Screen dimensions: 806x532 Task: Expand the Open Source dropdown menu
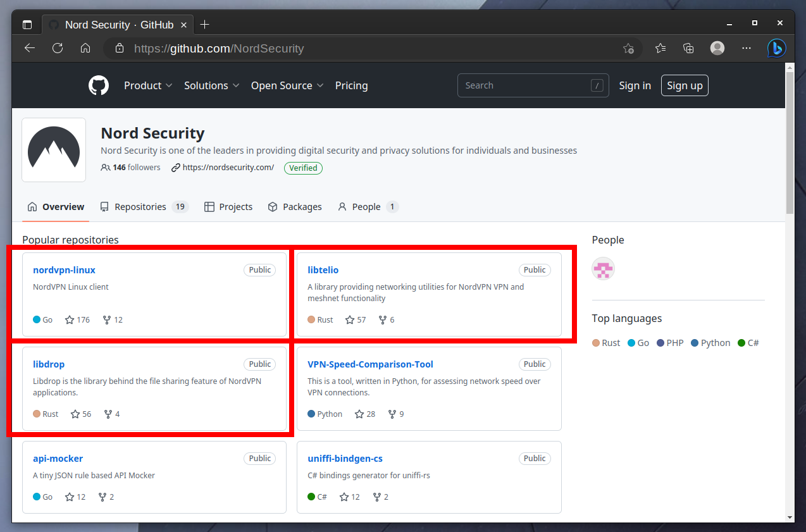pyautogui.click(x=287, y=85)
